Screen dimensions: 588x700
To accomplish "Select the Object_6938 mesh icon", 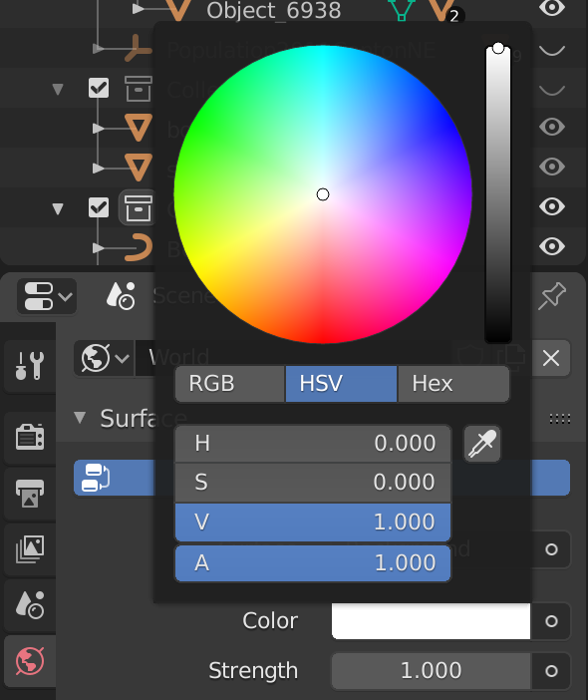I will [x=178, y=10].
